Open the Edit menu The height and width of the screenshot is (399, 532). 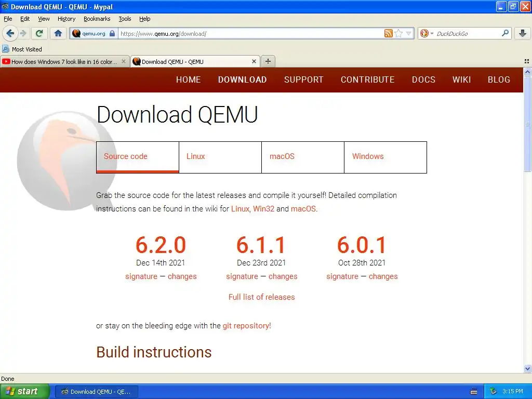click(x=25, y=19)
